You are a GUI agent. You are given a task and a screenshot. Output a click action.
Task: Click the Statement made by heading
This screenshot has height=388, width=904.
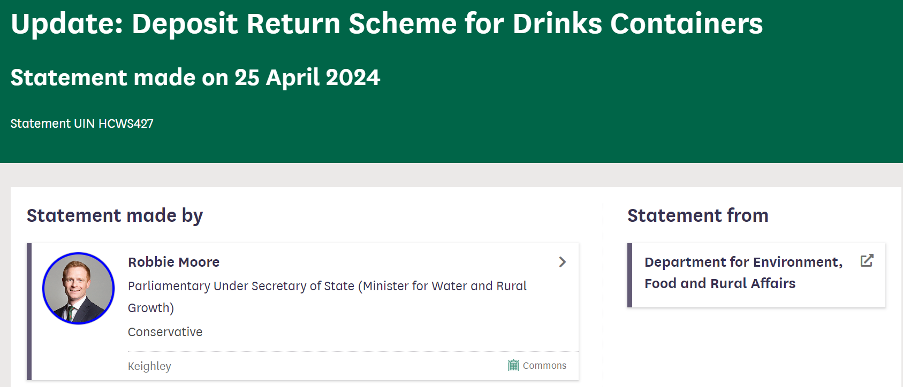[115, 216]
